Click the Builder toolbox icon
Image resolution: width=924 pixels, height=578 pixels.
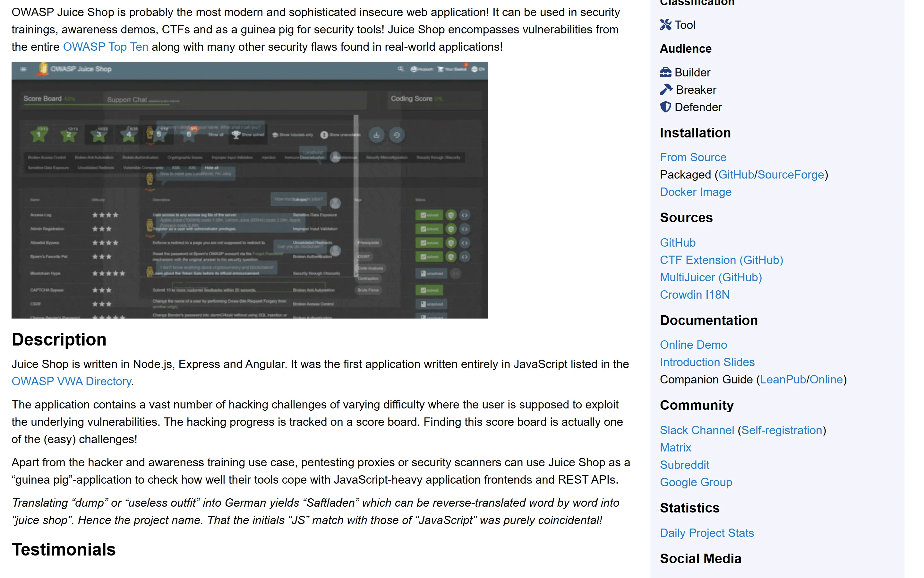(x=665, y=72)
